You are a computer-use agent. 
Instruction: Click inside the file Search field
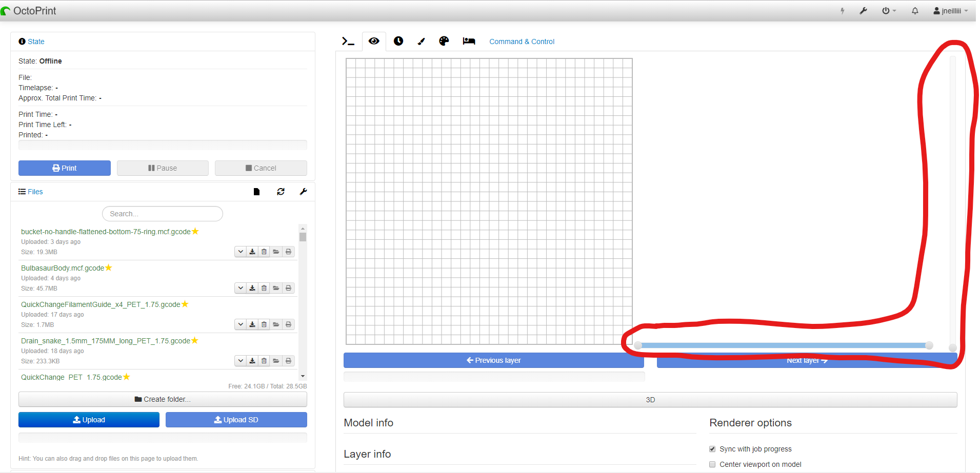pyautogui.click(x=162, y=213)
